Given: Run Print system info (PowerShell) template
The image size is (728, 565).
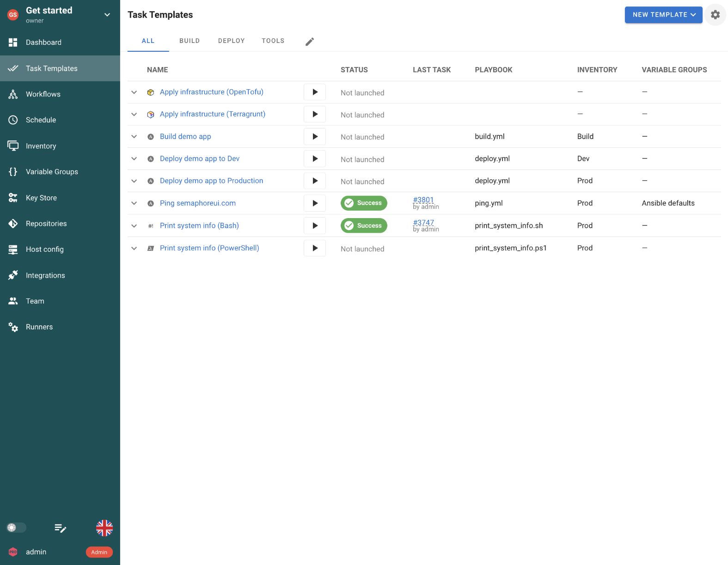Looking at the screenshot, I should (x=315, y=248).
